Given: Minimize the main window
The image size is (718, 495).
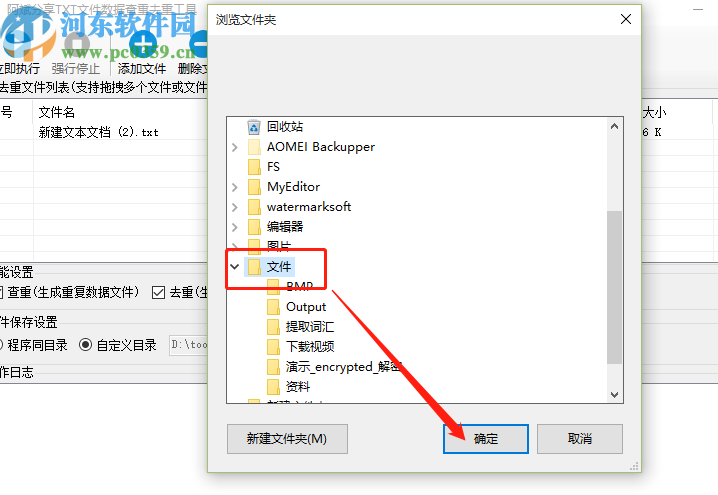Looking at the screenshot, I should pos(698,9).
